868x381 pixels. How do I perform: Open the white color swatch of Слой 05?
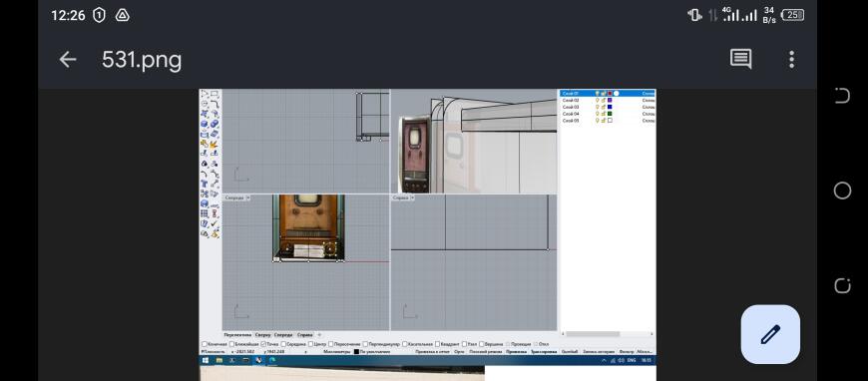(x=610, y=120)
